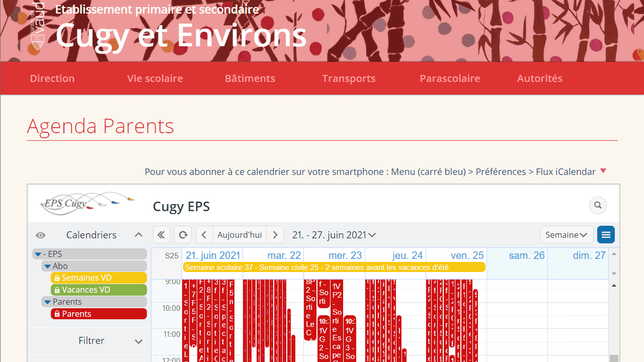Go to the next week arrow
This screenshot has width=644, height=362.
(275, 235)
